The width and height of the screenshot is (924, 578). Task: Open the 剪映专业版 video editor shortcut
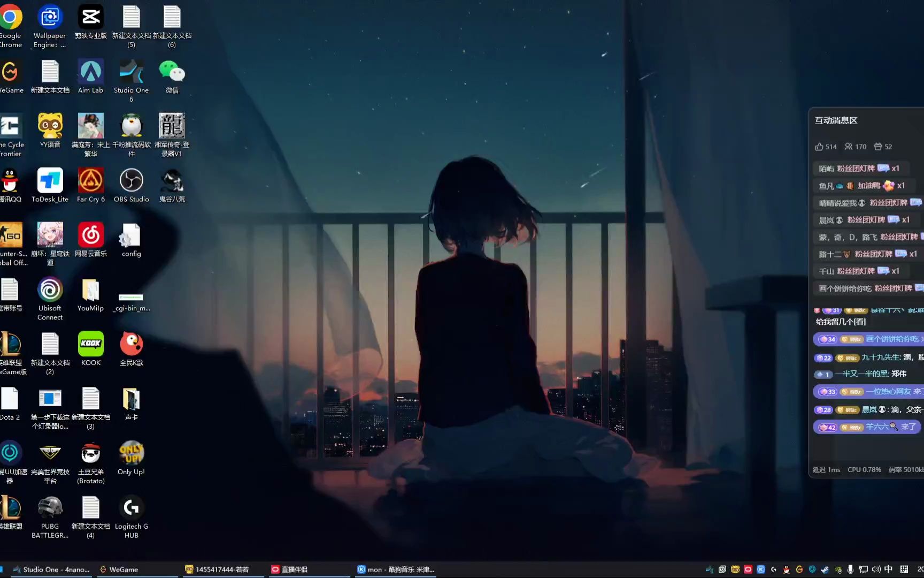91,22
